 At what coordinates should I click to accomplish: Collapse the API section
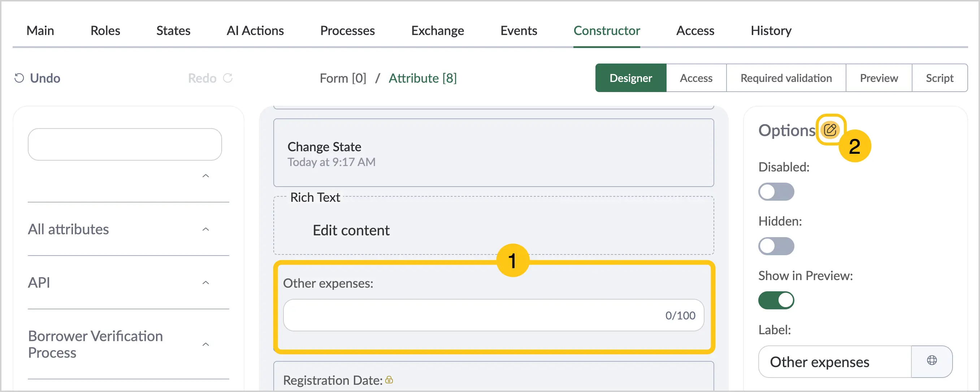[x=205, y=283]
